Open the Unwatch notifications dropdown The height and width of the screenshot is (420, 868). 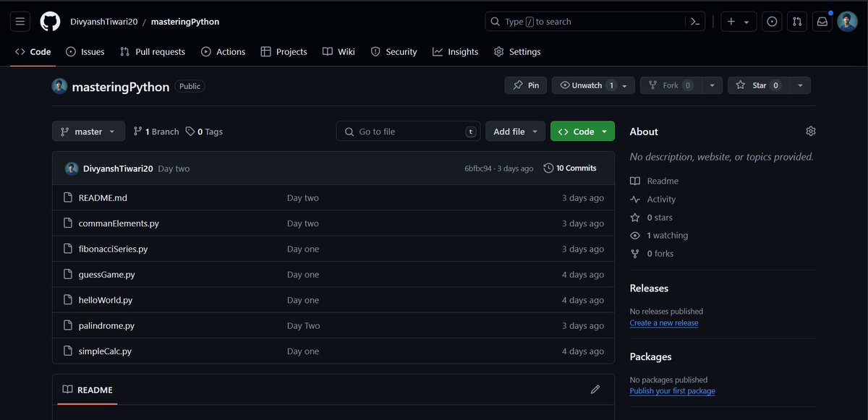593,85
